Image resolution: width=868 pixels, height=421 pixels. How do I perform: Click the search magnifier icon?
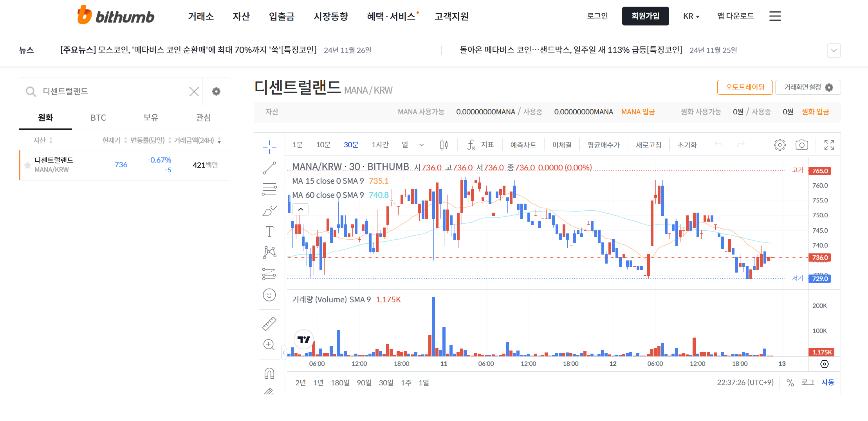[x=31, y=92]
